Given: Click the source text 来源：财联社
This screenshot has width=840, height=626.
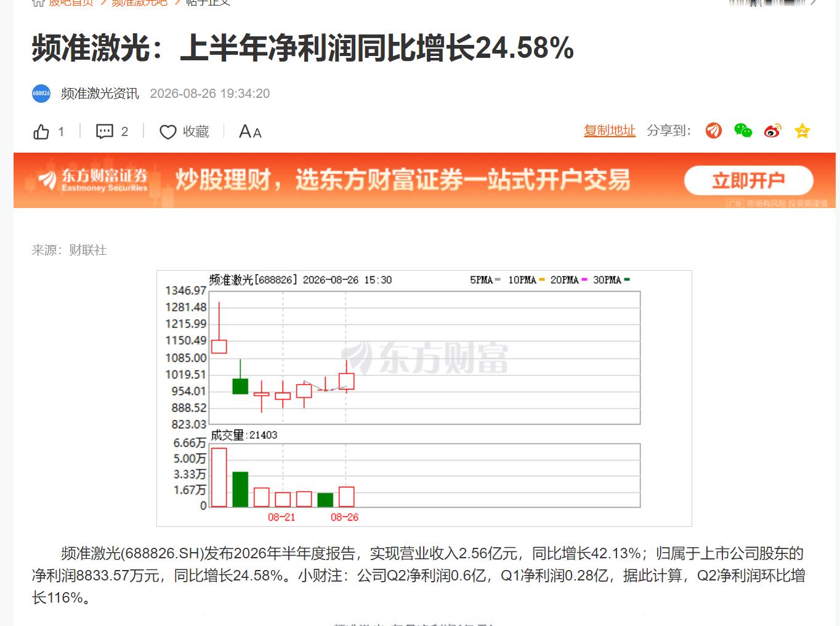Looking at the screenshot, I should [x=69, y=250].
